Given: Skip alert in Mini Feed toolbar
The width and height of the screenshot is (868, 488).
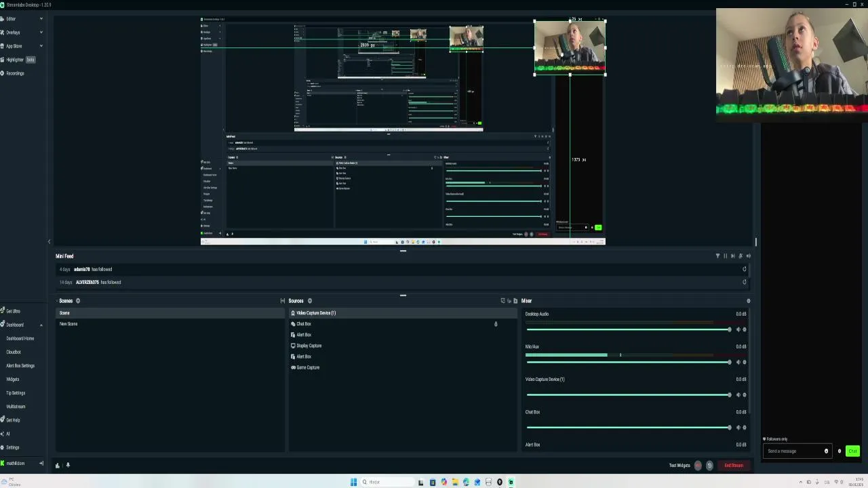Looking at the screenshot, I should tap(732, 256).
